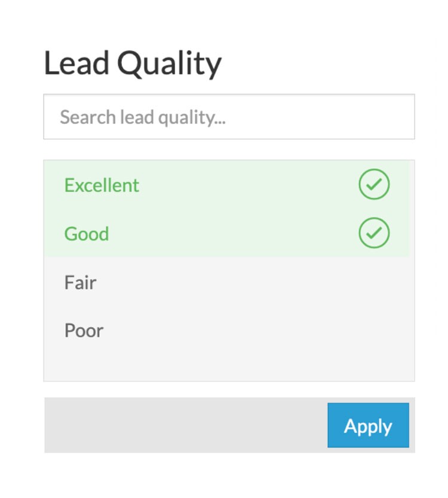Click the highlighted selected filters section
The width and height of the screenshot is (448, 498).
tap(228, 208)
